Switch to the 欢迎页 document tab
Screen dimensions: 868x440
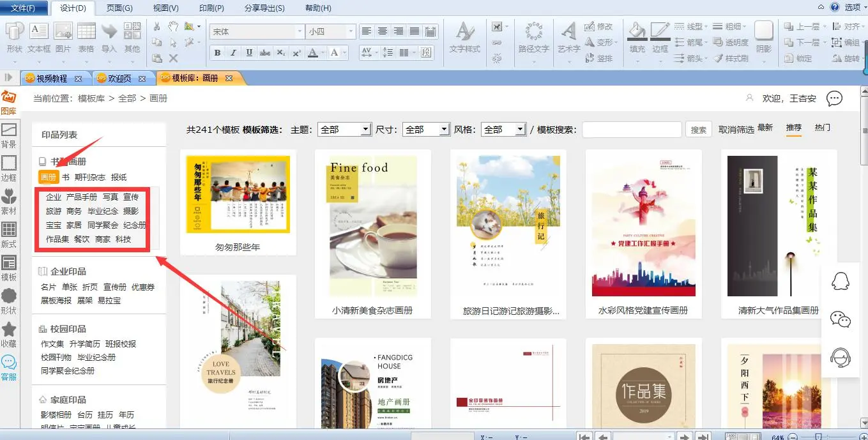tap(119, 79)
